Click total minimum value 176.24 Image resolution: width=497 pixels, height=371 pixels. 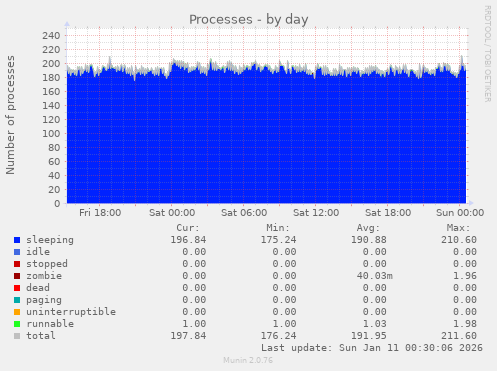(x=279, y=336)
